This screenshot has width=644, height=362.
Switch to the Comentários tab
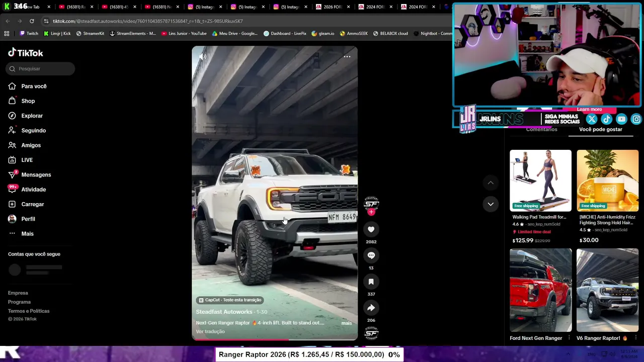tap(541, 129)
